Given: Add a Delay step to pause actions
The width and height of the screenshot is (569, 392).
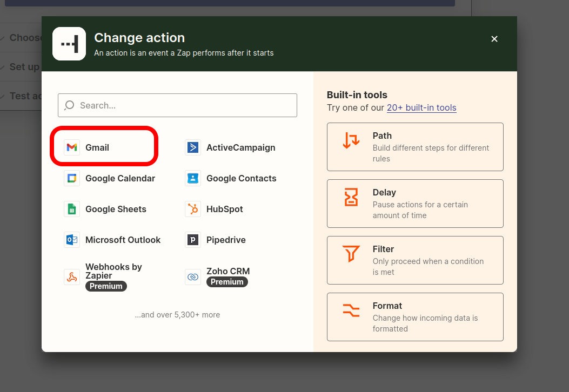Looking at the screenshot, I should 415,204.
